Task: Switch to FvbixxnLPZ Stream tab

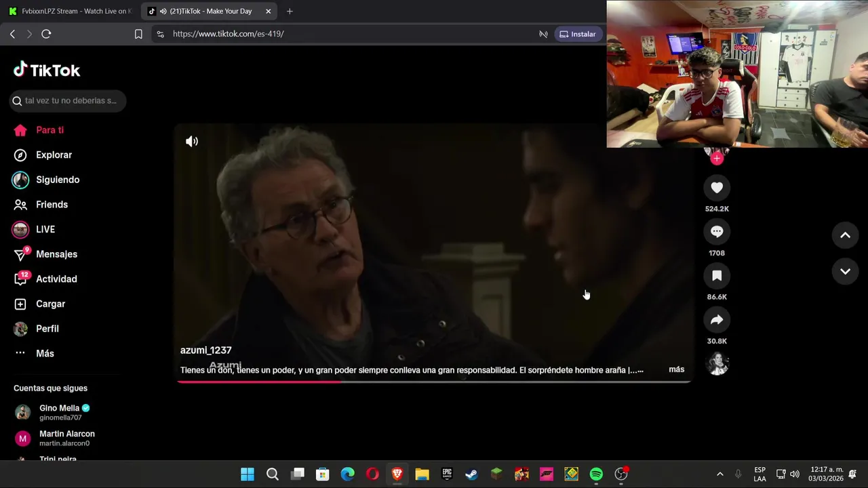Action: coord(70,11)
